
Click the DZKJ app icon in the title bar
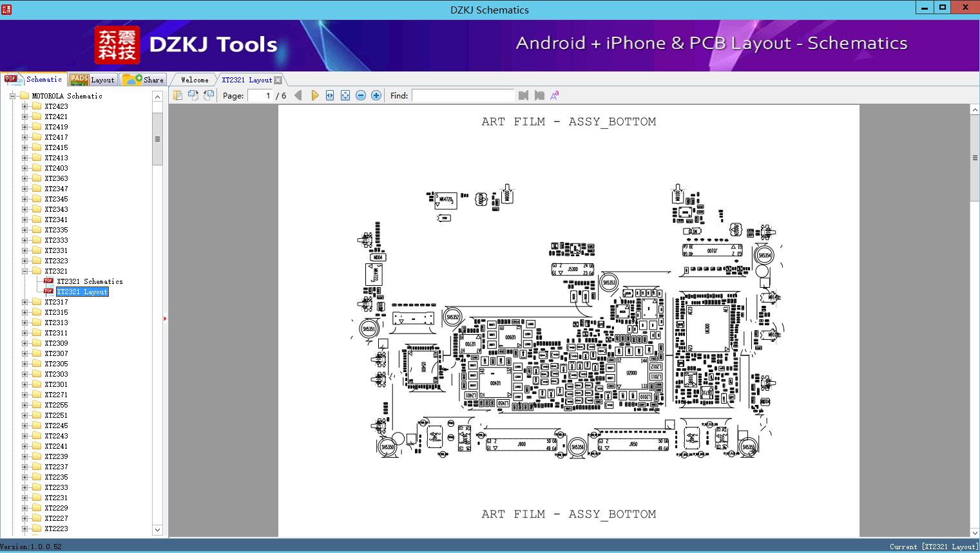pyautogui.click(x=6, y=9)
